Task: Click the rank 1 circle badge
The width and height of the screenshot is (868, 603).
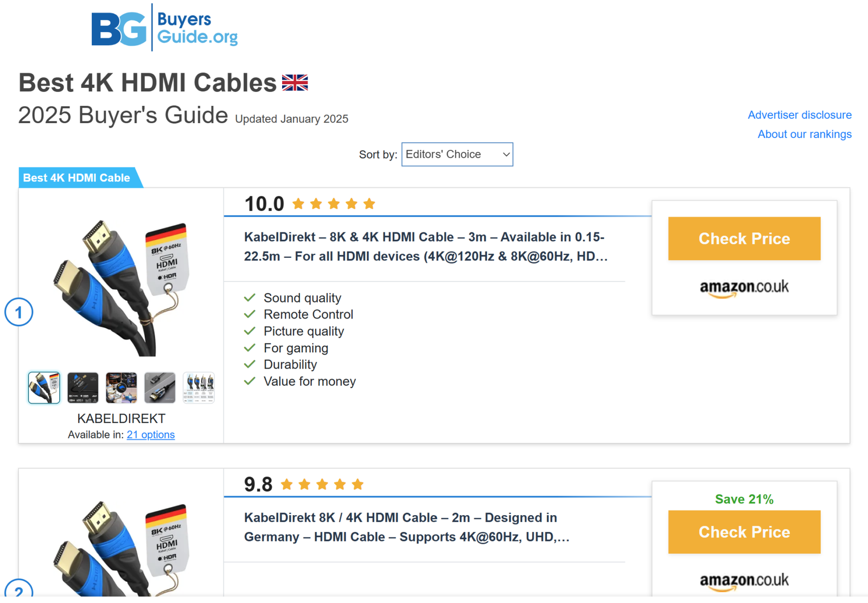Action: (x=19, y=312)
